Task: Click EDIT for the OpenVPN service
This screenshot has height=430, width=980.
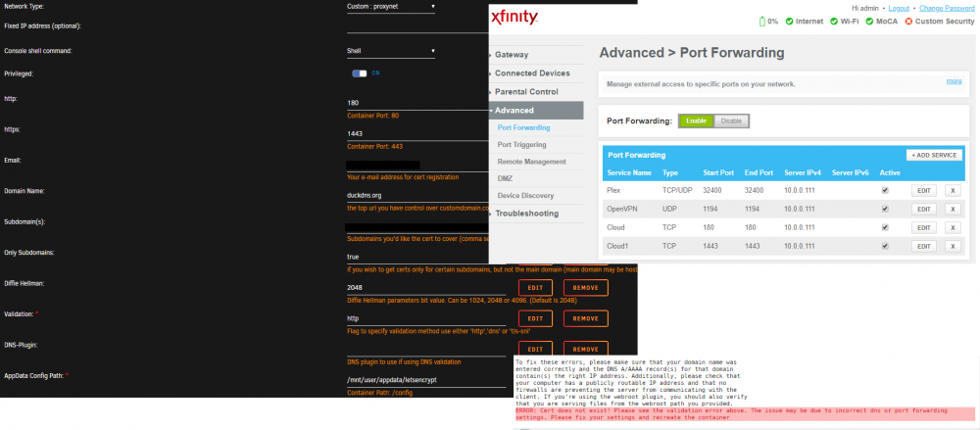Action: tap(924, 210)
